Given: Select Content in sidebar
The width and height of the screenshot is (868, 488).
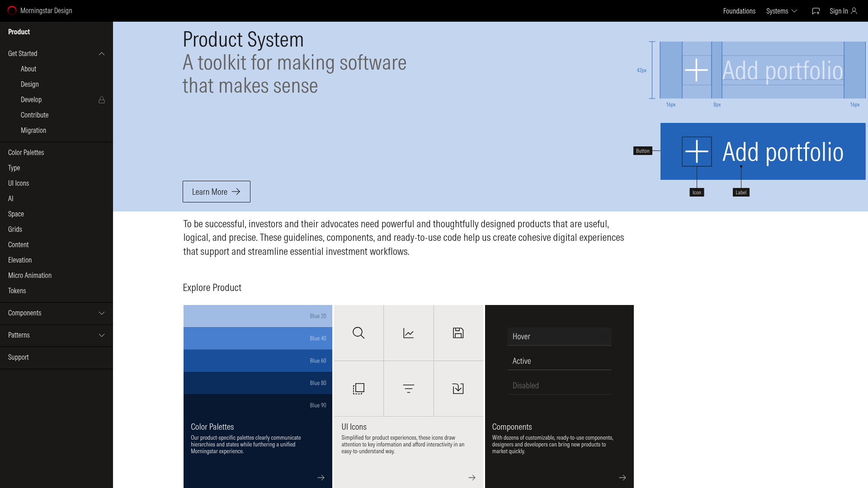Looking at the screenshot, I should [x=18, y=245].
